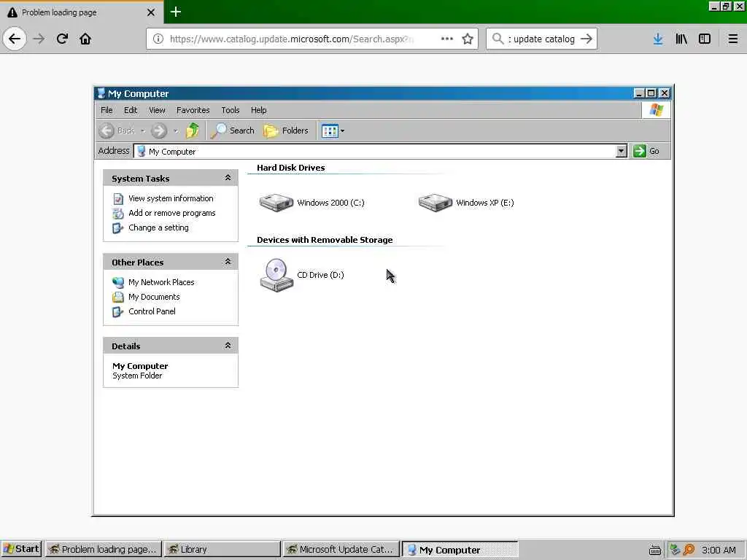The width and height of the screenshot is (747, 560).
Task: Open My Documents link
Action: click(154, 297)
